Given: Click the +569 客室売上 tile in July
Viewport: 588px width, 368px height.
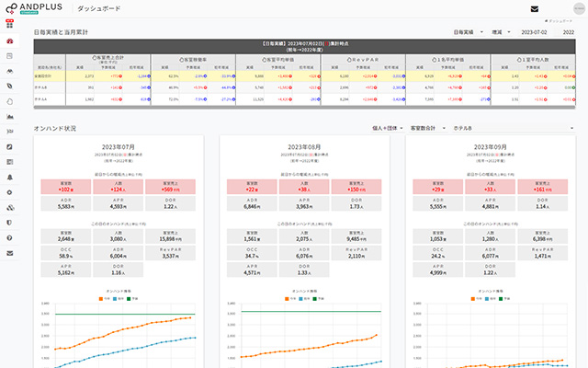Looking at the screenshot, I should click(171, 187).
